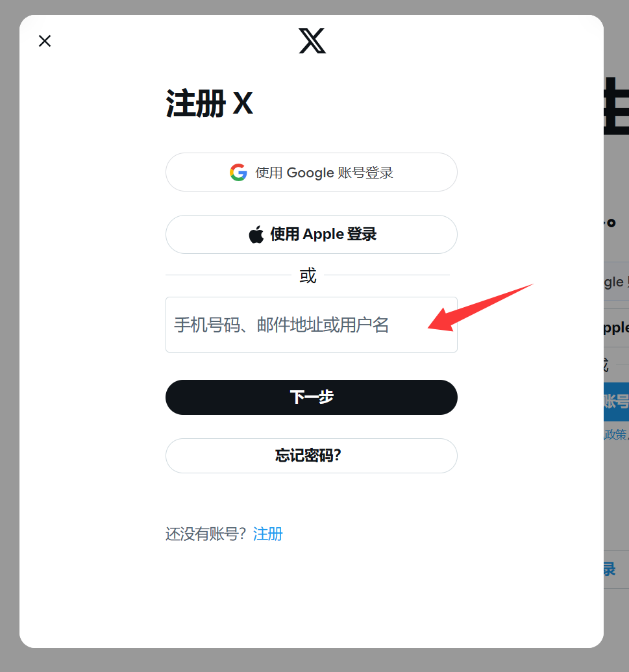Viewport: 629px width, 672px height.
Task: Choose the 使用 Apple 登录 button
Action: (x=312, y=234)
